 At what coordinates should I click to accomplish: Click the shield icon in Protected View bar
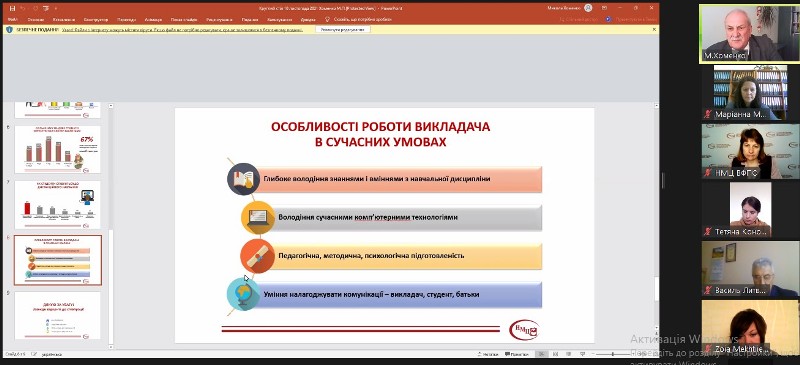[10, 30]
